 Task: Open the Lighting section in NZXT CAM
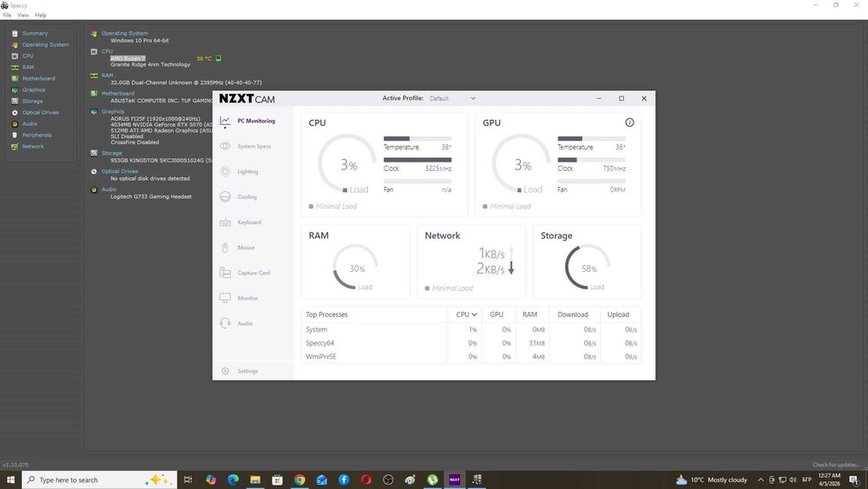(x=240, y=172)
